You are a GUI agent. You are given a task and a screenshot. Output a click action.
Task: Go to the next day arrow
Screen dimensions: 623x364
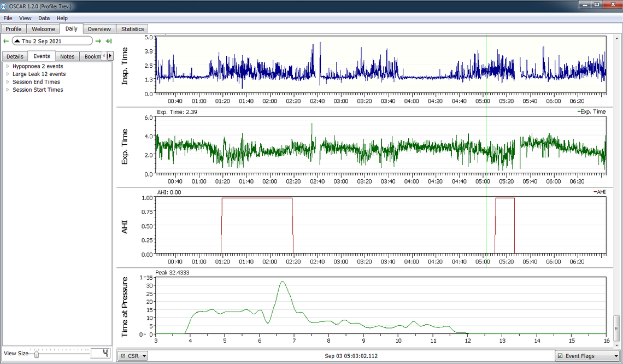[98, 41]
